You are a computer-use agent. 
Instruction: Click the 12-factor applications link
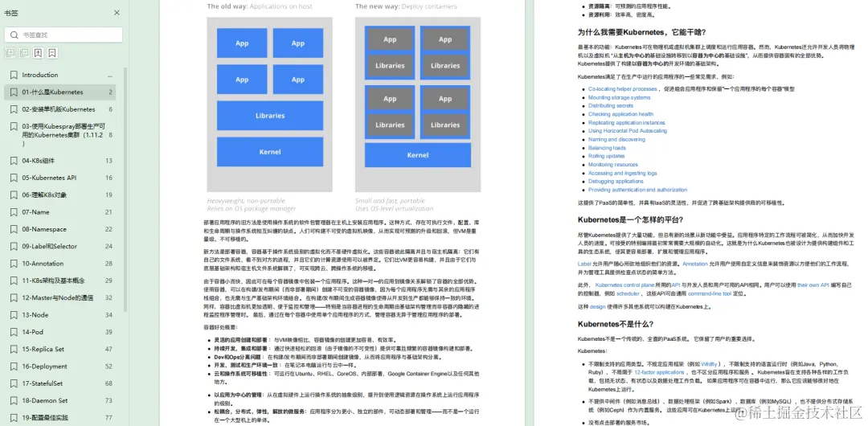pos(659,373)
